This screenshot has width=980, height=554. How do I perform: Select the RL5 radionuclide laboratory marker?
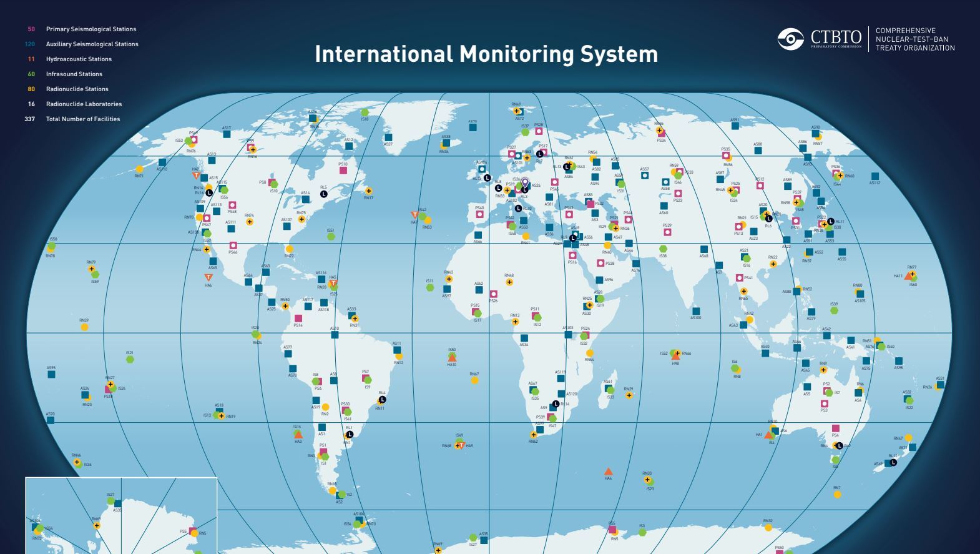click(x=324, y=194)
